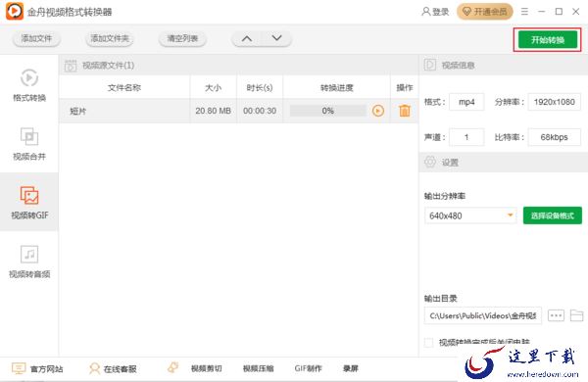Move the selected file down with the down arrow
This screenshot has width=588, height=382.
(x=276, y=38)
